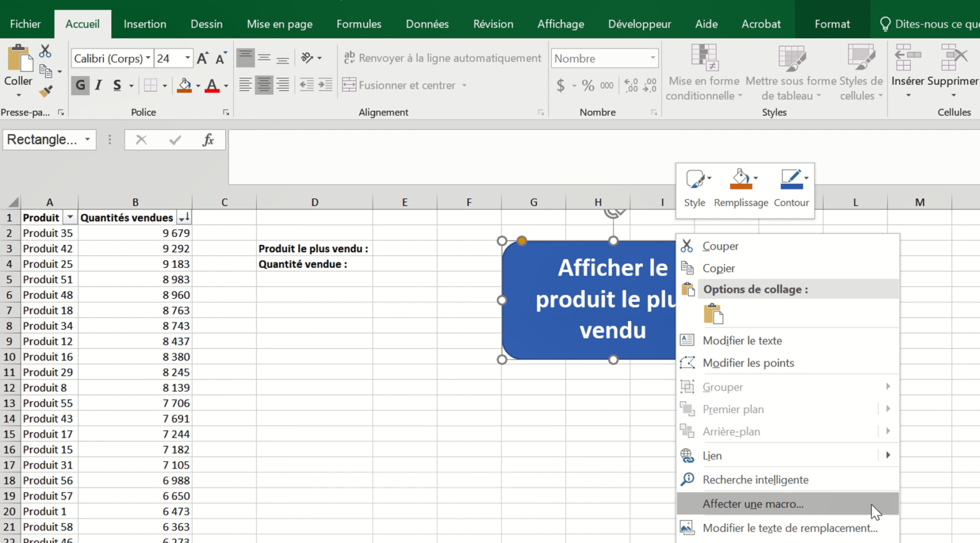The image size is (980, 543).
Task: Toggle italic formatting I button
Action: pyautogui.click(x=98, y=85)
